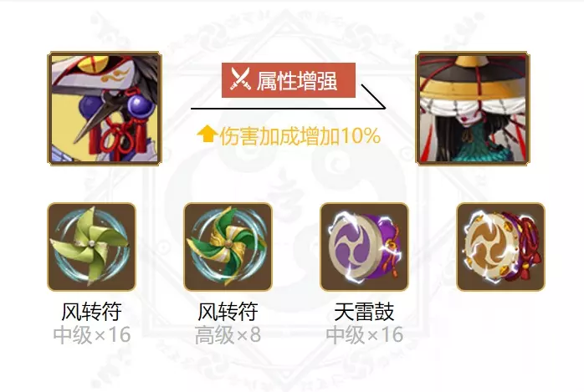The image size is (584, 392).
Task: Click the golden hat in right portrait
Action: [x=473, y=79]
